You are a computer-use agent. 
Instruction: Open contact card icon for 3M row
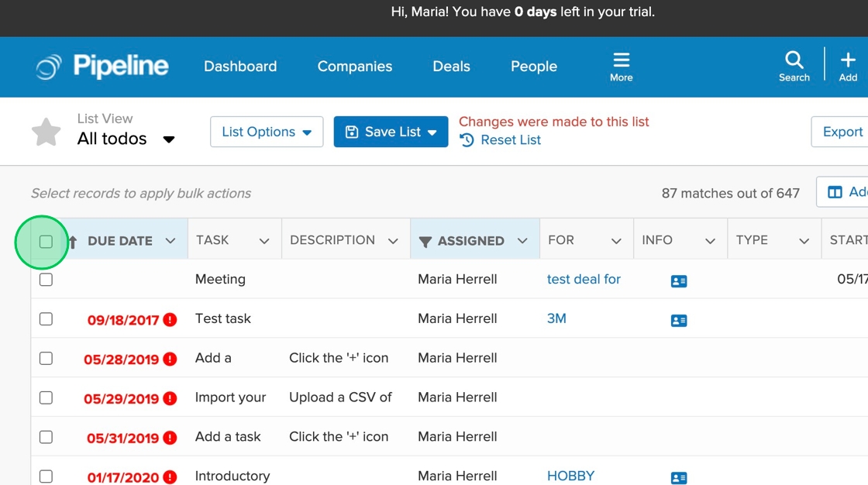tap(679, 320)
